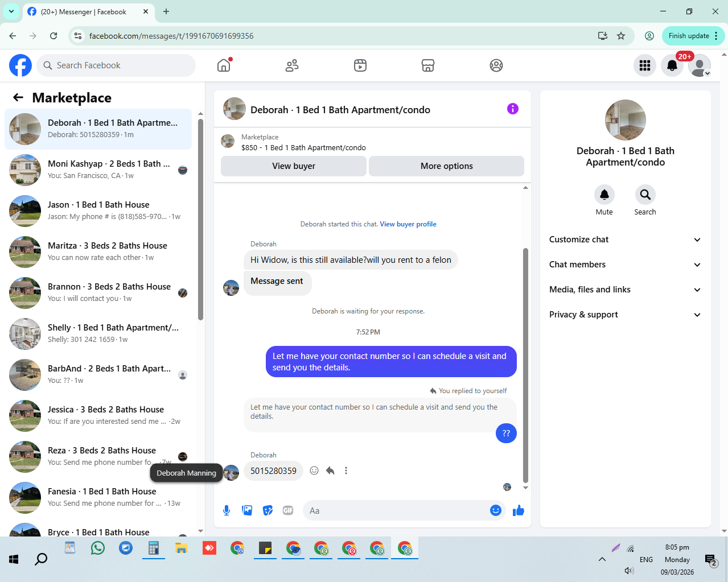Expand Customize chat section
This screenshot has height=582, width=728.
coord(625,240)
